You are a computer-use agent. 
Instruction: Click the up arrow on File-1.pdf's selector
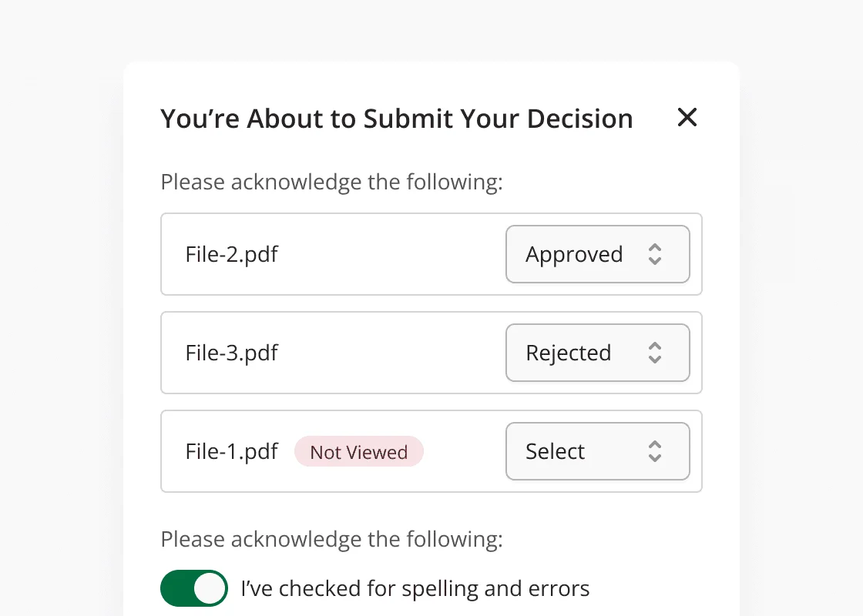pos(655,445)
